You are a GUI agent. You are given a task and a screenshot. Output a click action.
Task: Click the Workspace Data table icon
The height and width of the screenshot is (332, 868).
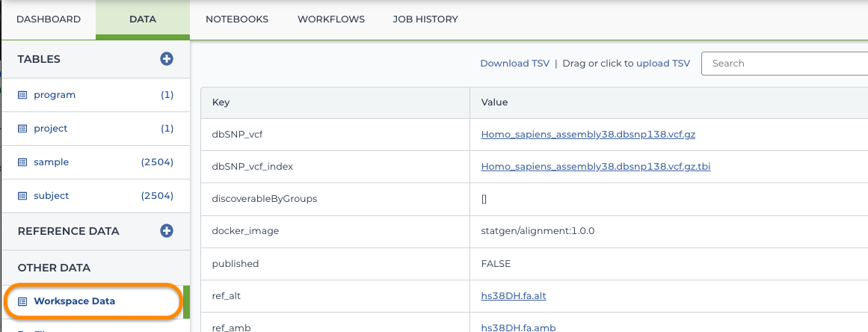coord(22,301)
